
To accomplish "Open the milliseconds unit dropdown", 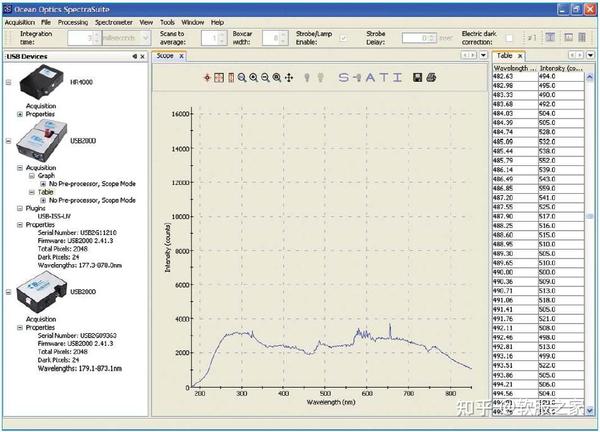I will click(145, 38).
